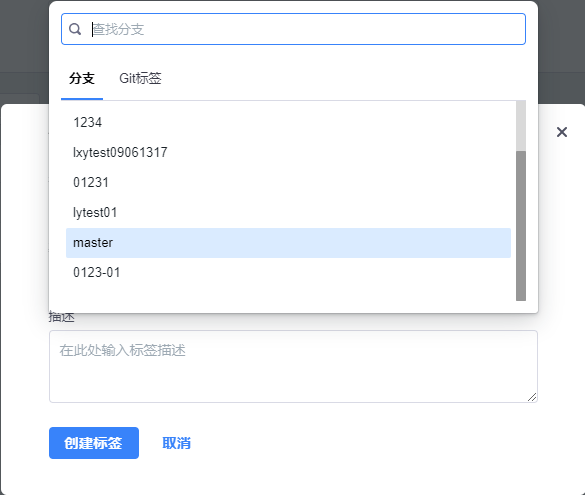Click the empty area below the 0123-01 entry

pos(288,295)
